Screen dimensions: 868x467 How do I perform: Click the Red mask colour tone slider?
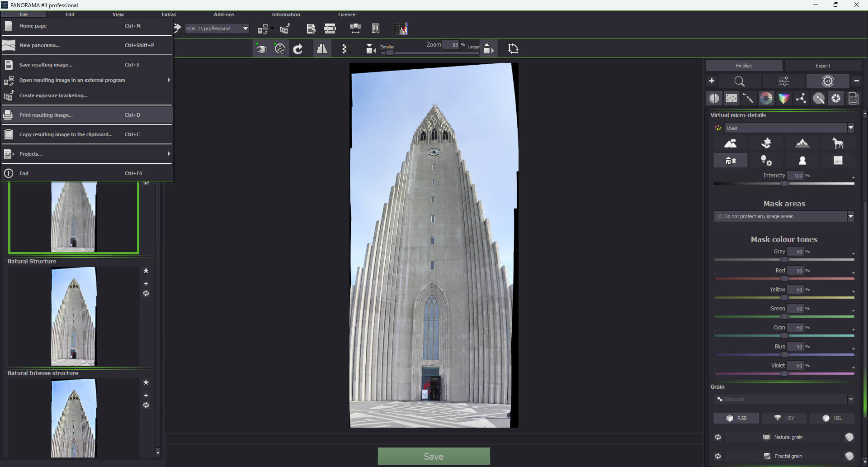[x=784, y=279]
